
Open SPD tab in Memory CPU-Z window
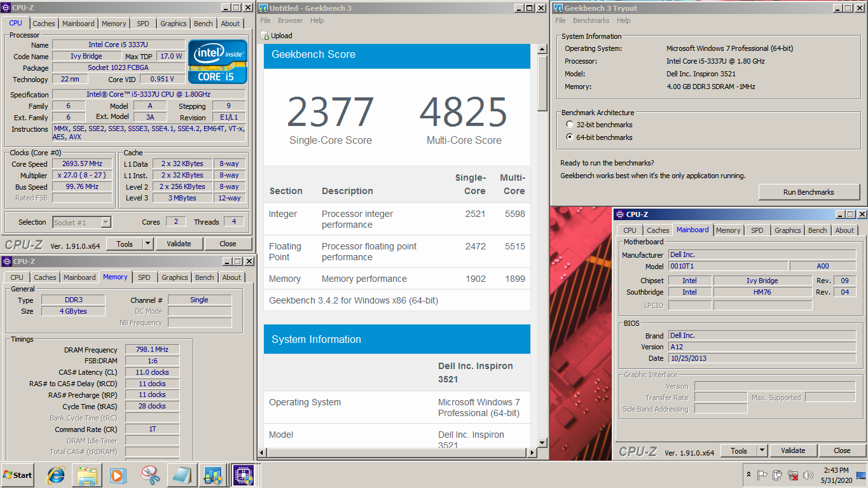pos(144,277)
